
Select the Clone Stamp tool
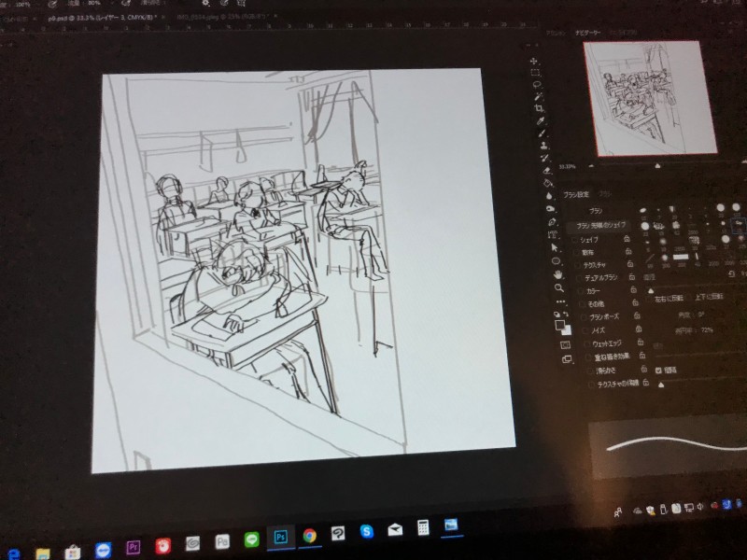point(544,146)
